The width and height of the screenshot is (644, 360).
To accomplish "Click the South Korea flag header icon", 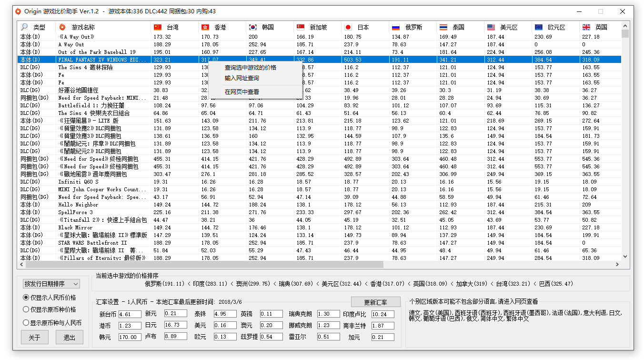I will pos(253,27).
